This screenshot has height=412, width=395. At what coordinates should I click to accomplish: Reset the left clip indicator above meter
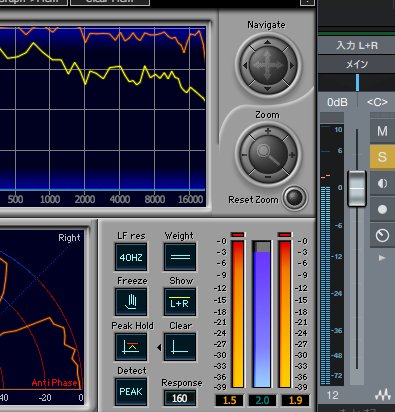(x=238, y=235)
